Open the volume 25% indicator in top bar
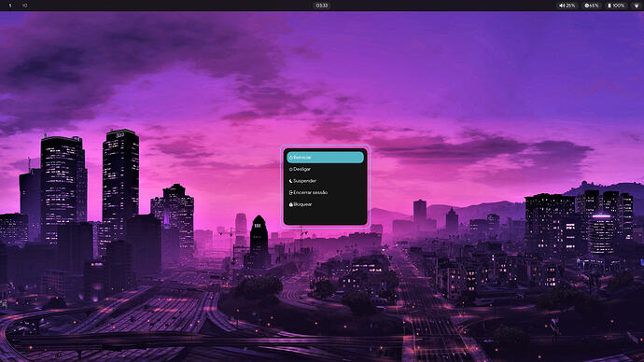This screenshot has height=362, width=644. click(567, 6)
